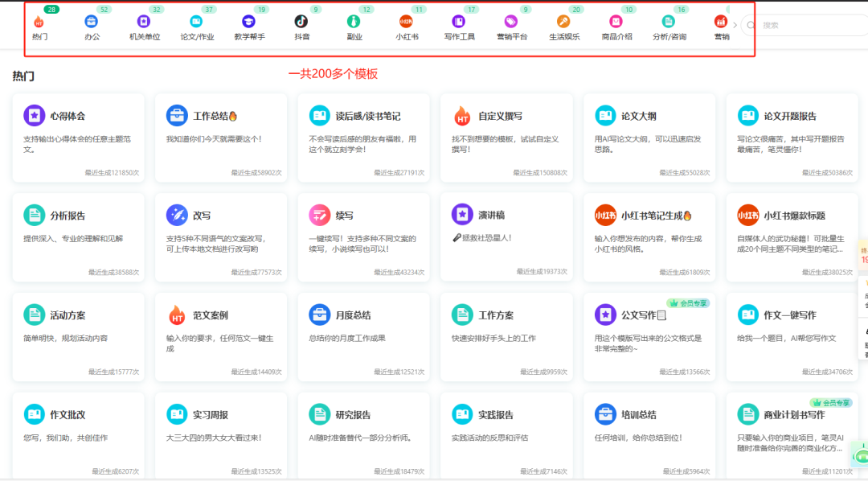Click the 热门 section heading

(23, 76)
